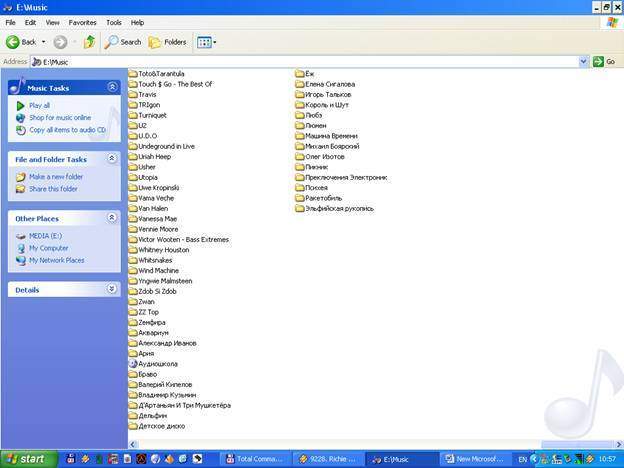Screen dimensions: 624x468
Task: Click the Up folder level icon
Action: [89, 42]
